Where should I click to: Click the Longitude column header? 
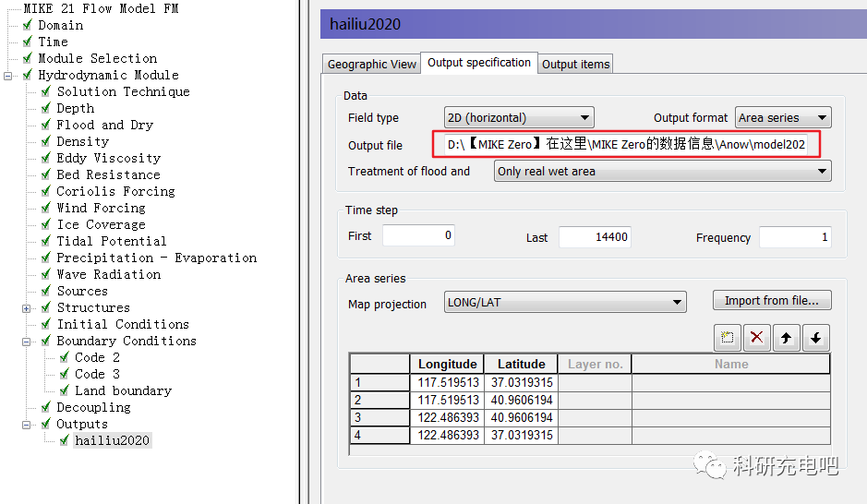(447, 365)
